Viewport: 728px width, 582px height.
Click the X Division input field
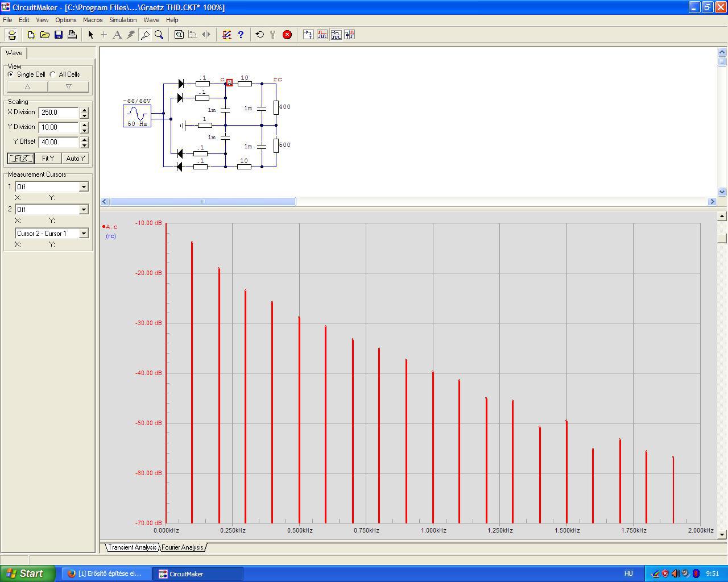59,113
